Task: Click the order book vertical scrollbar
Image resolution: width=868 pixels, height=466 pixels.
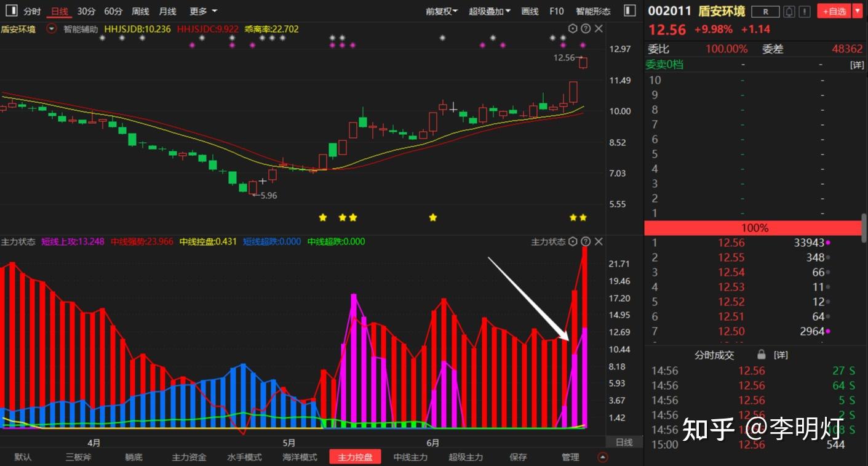Action: 864,228
